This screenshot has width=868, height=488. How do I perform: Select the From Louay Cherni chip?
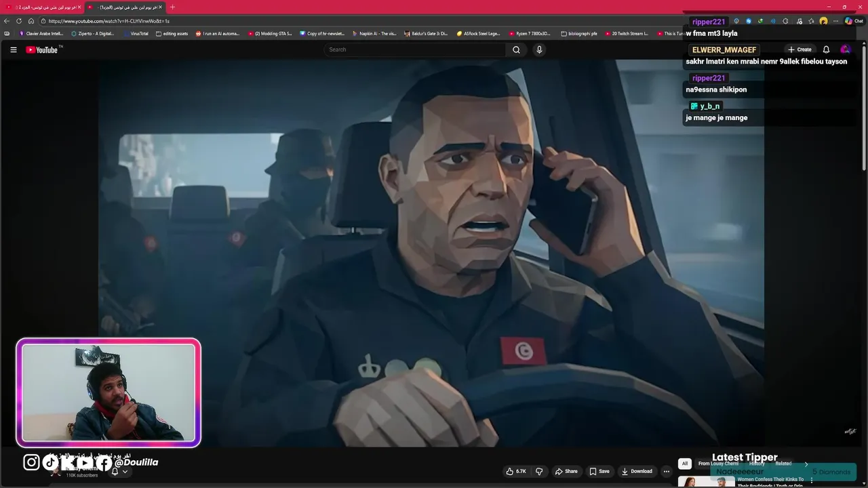pyautogui.click(x=718, y=464)
